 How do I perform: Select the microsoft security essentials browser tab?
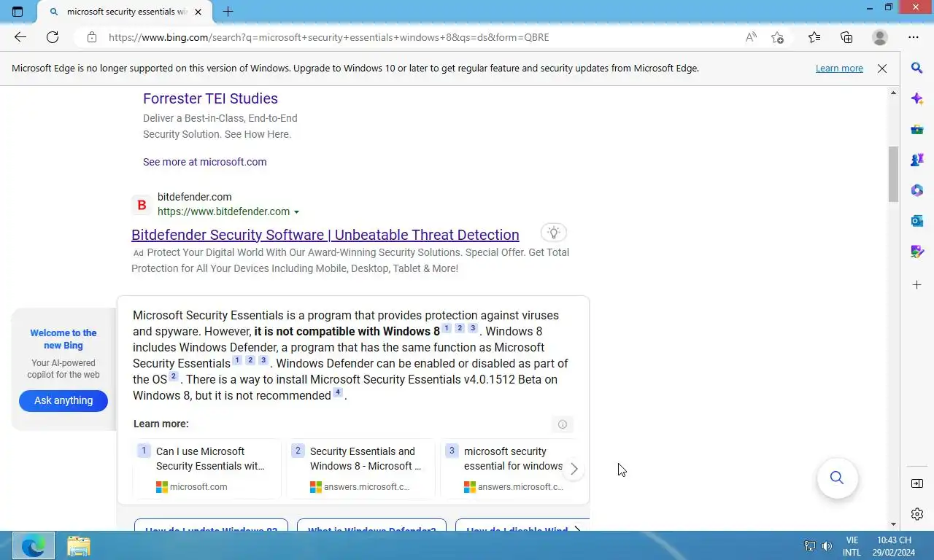[124, 12]
